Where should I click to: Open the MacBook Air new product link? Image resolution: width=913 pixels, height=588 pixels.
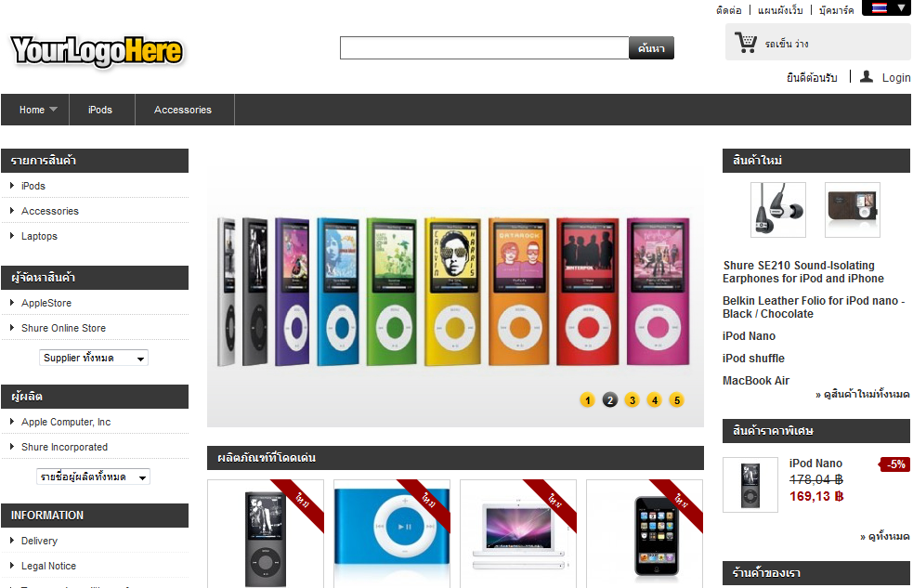pos(756,381)
